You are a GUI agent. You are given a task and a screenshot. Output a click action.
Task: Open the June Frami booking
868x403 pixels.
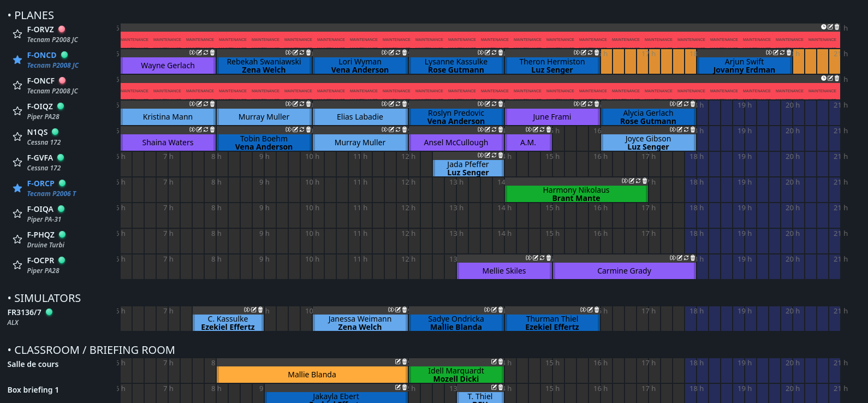(x=552, y=117)
